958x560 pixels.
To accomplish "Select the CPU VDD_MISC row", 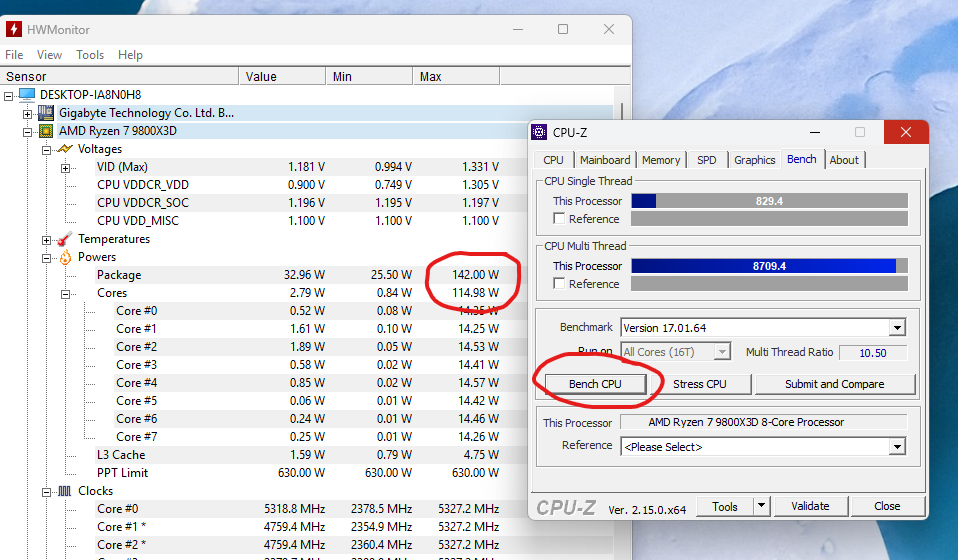I will [298, 220].
